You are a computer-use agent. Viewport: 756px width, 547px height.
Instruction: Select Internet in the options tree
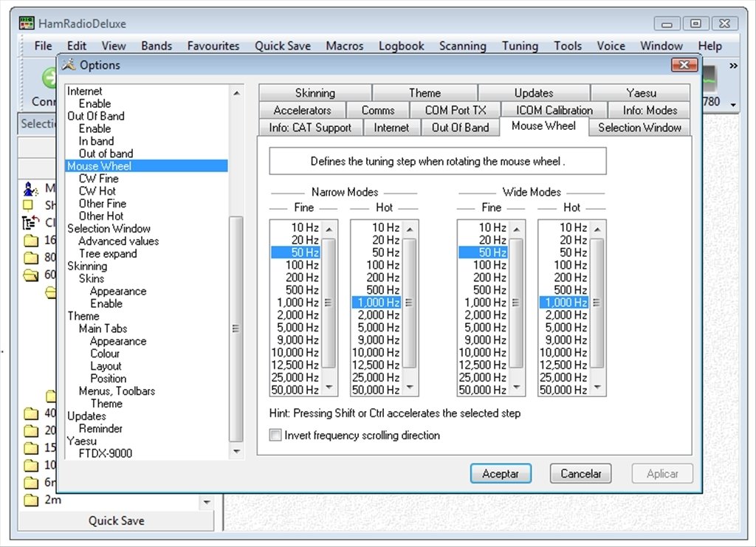(x=84, y=91)
